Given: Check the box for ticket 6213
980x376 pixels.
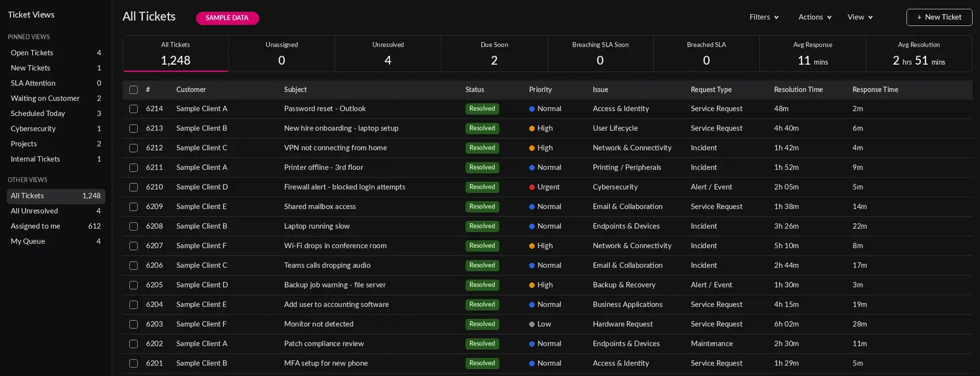Looking at the screenshot, I should pyautogui.click(x=133, y=128).
